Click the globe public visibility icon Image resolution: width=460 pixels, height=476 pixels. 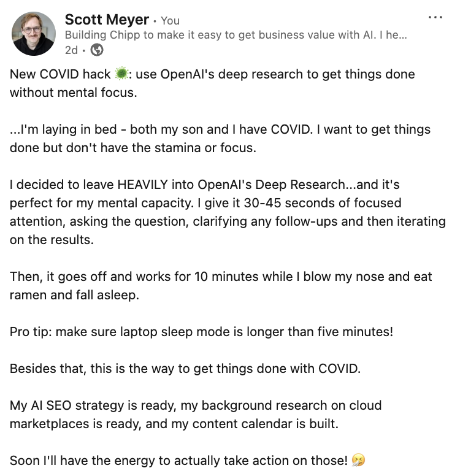click(x=97, y=50)
